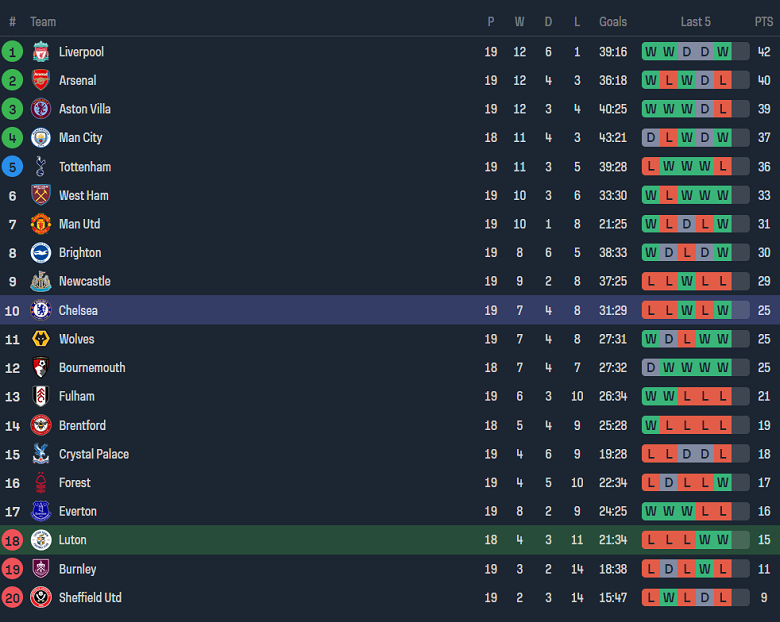The height and width of the screenshot is (622, 780).
Task: Sort table by Goals column header
Action: tap(613, 22)
